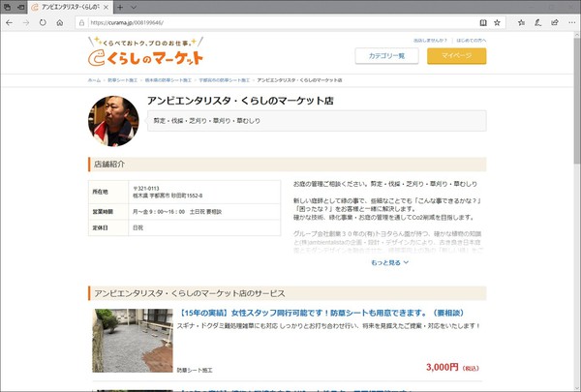The image size is (581, 392).
Task: Open 宇都宮市の防草シート施工 breadcrumb
Action: (225, 80)
